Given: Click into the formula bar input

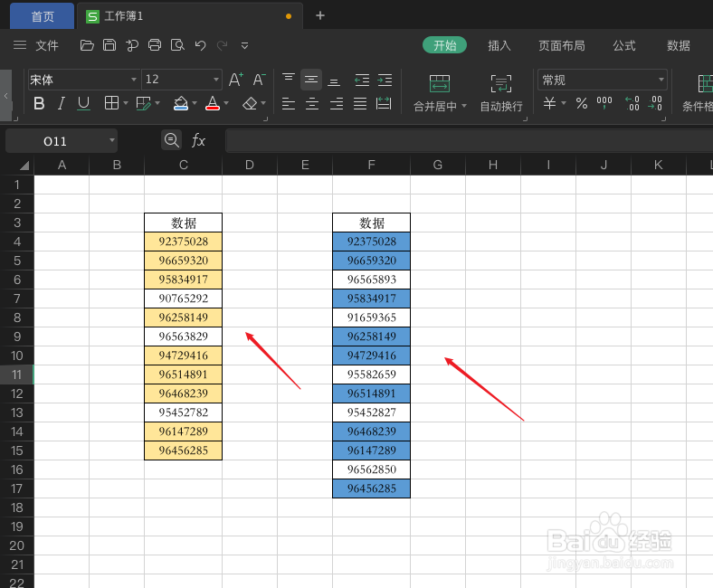Looking at the screenshot, I should point(469,140).
